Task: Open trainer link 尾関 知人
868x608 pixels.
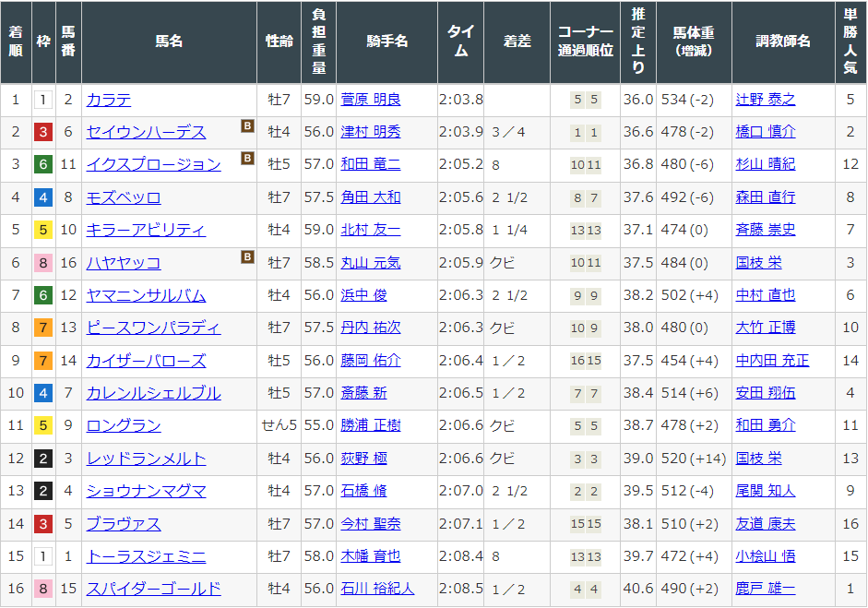Action: pyautogui.click(x=766, y=491)
